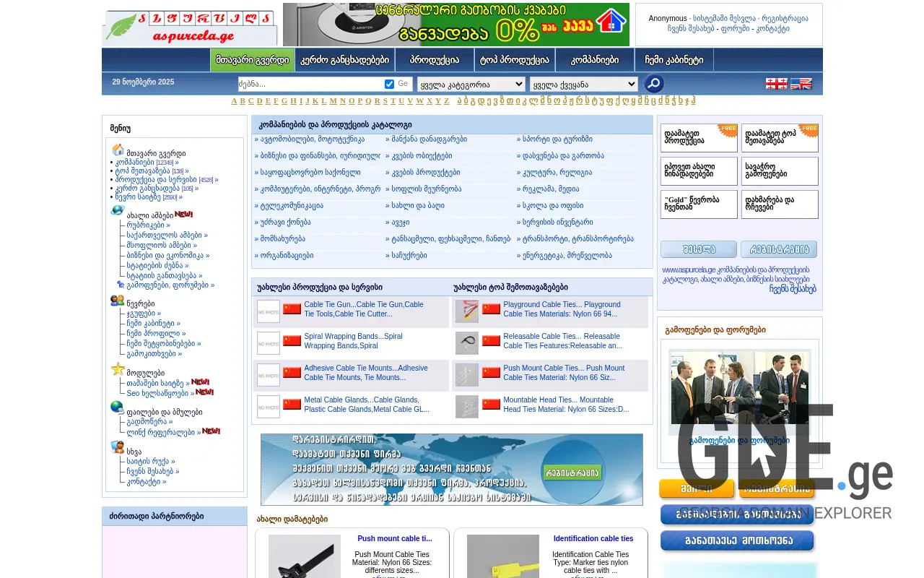Click the star icon of the მოდულები section

pos(117,368)
